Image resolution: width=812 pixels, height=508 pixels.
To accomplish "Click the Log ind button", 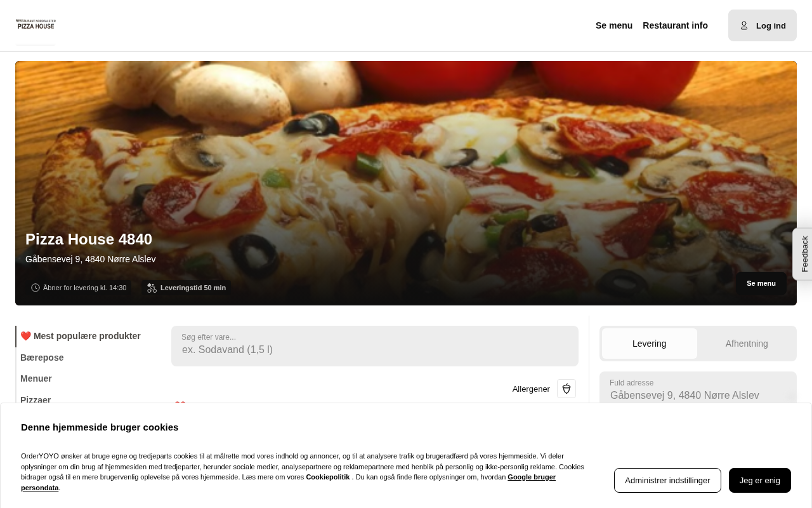I will tap(763, 25).
